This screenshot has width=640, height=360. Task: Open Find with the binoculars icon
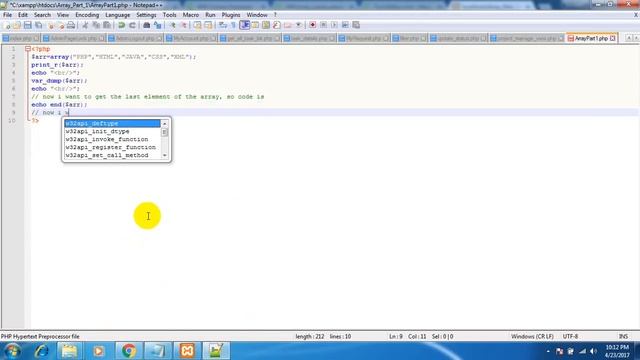[147, 25]
